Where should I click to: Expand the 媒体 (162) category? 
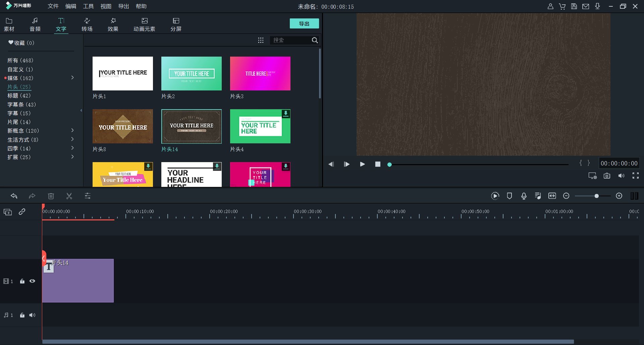click(x=72, y=78)
